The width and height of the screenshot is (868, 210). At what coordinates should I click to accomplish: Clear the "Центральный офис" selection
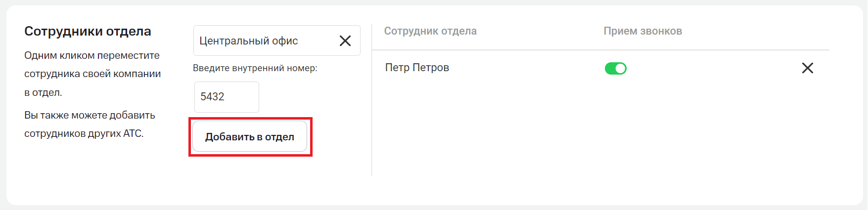345,41
